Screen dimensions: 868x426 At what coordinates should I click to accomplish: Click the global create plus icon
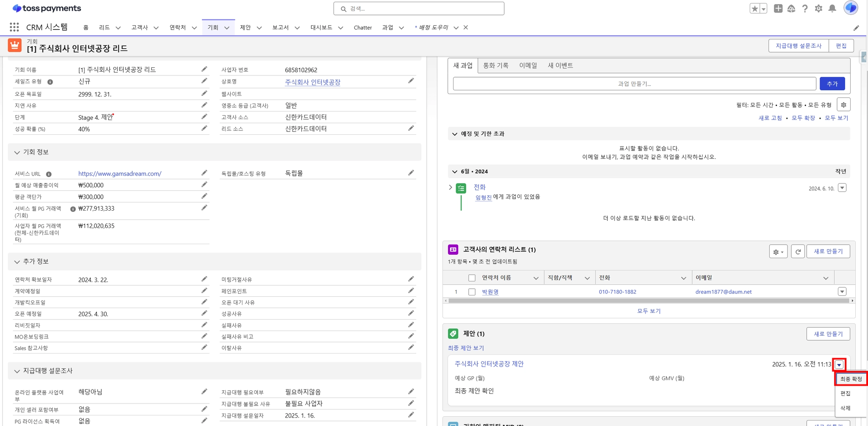pos(778,8)
